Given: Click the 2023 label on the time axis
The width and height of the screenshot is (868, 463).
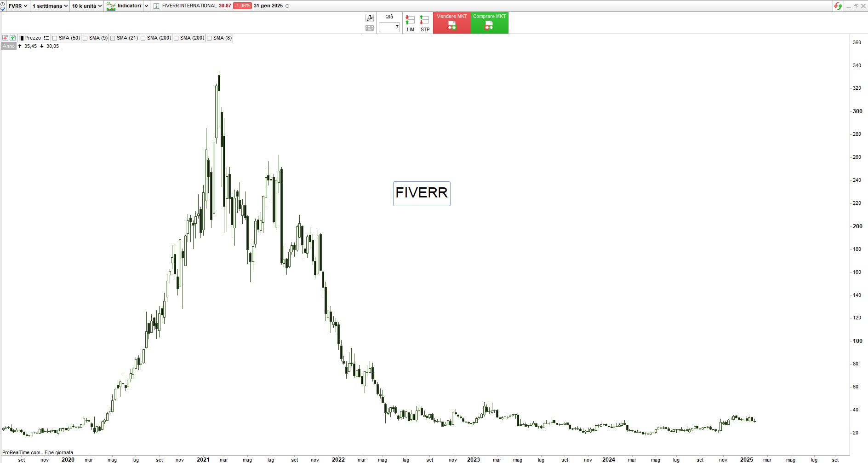Looking at the screenshot, I should click(x=473, y=460).
